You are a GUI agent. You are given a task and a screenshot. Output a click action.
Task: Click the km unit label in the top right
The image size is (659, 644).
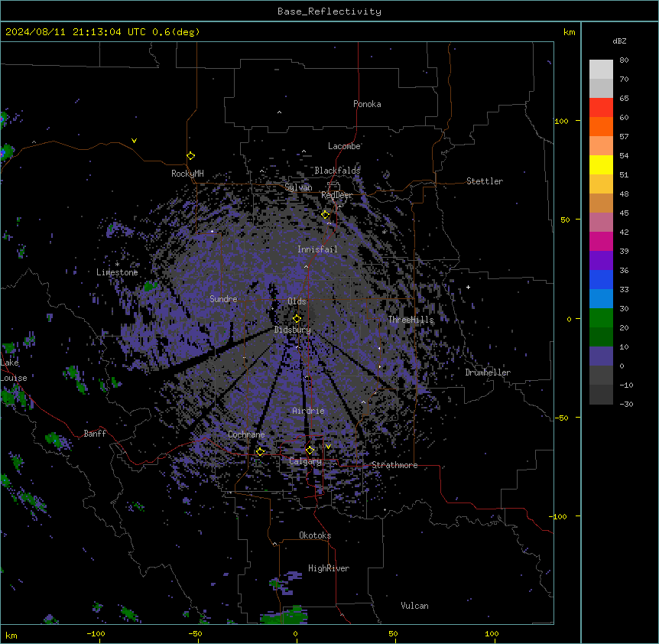[570, 32]
